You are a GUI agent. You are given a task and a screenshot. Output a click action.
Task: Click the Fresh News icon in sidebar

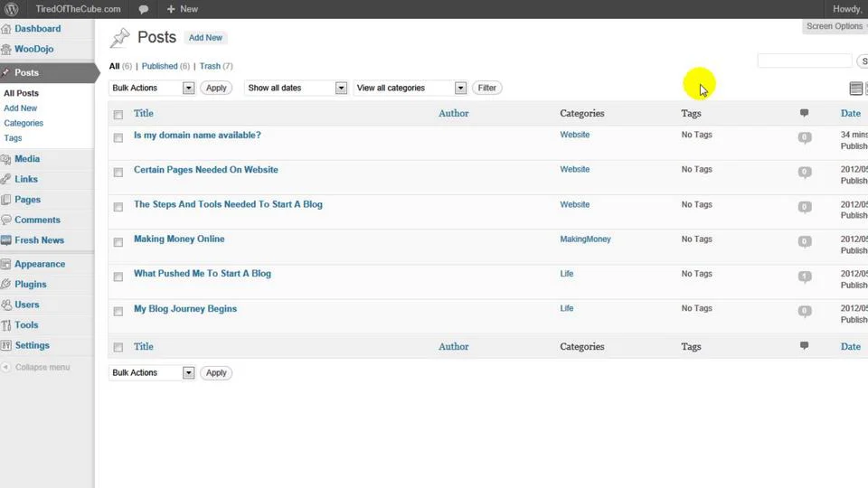click(6, 240)
